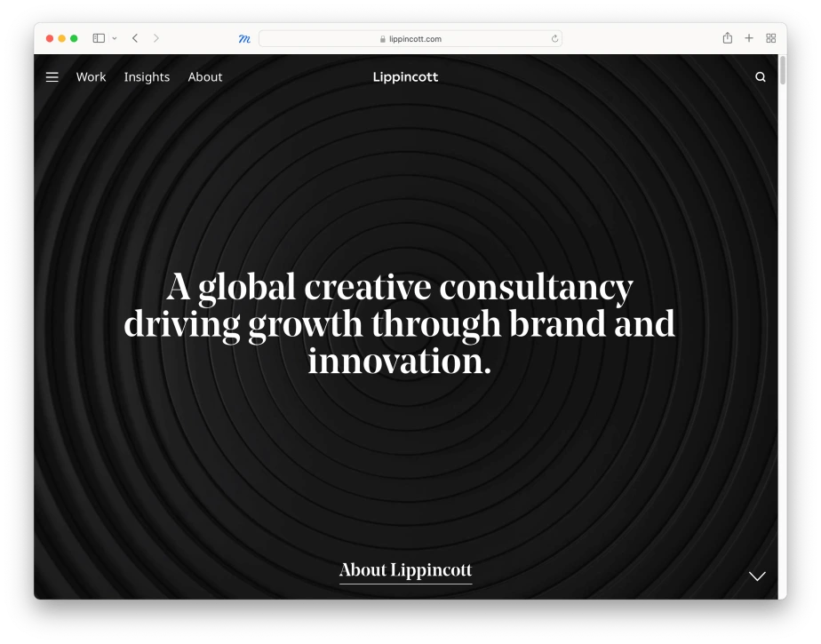
Task: Select the About navigation item
Action: [x=204, y=77]
